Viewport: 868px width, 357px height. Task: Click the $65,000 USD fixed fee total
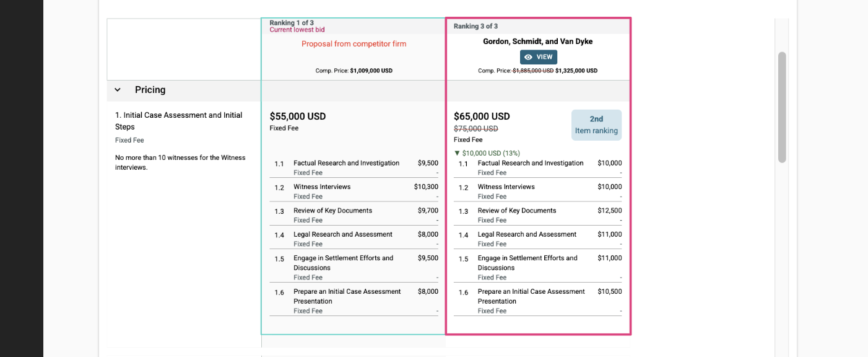[x=482, y=117]
